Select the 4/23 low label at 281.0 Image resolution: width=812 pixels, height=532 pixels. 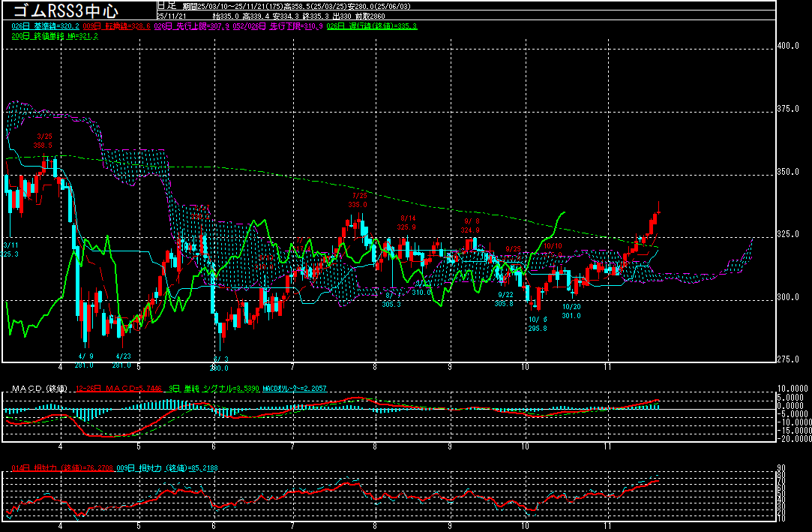[x=123, y=361]
